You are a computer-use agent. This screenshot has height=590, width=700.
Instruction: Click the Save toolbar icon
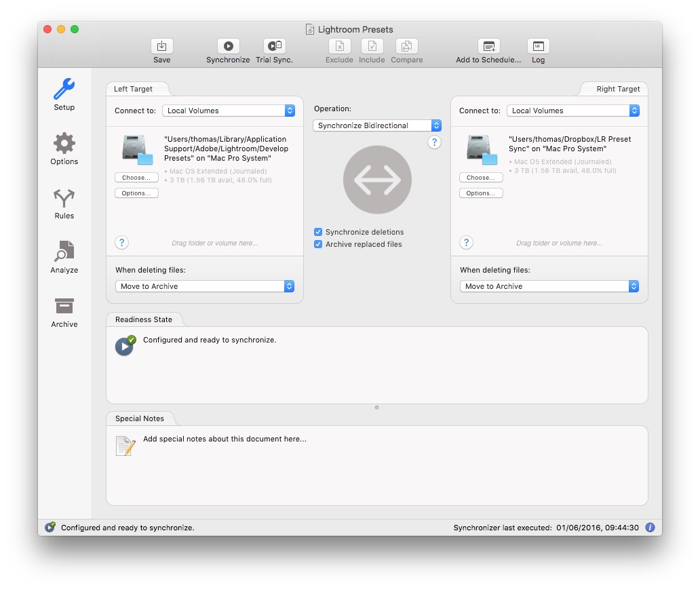[161, 46]
